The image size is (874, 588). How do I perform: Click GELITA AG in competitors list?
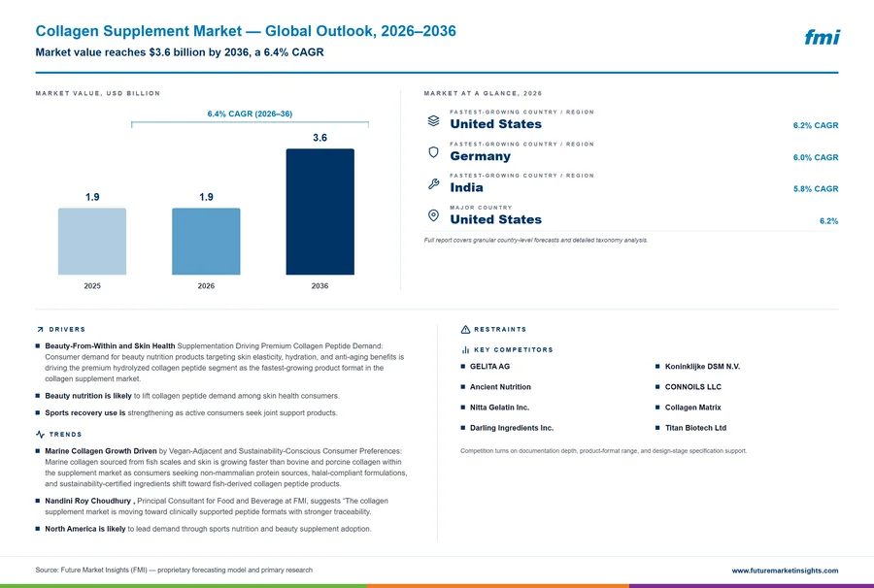(x=489, y=367)
